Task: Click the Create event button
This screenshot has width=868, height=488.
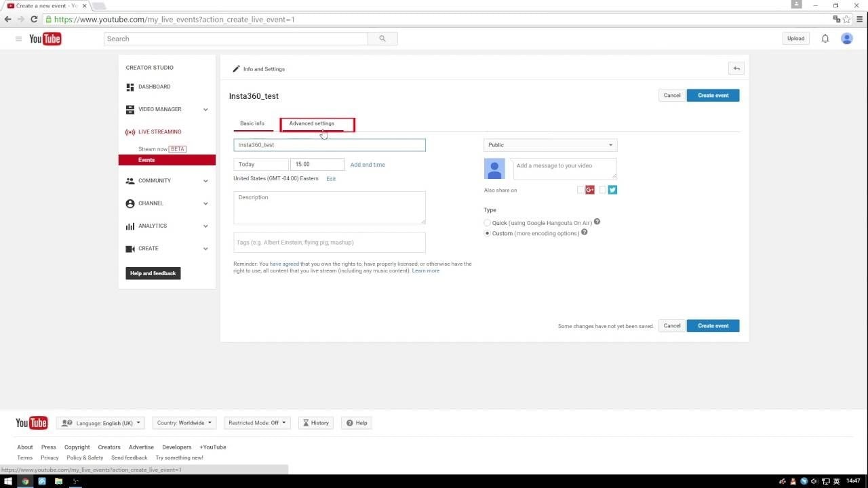Action: 713,95
